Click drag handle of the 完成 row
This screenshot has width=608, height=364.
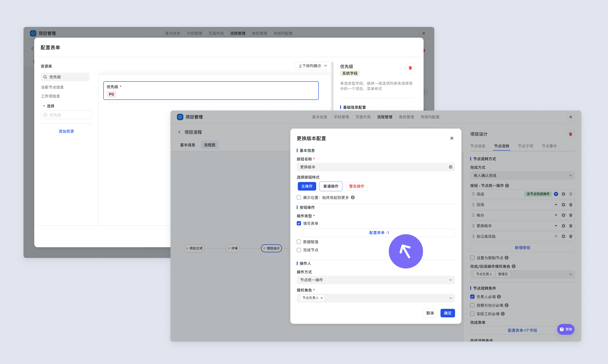(x=473, y=194)
